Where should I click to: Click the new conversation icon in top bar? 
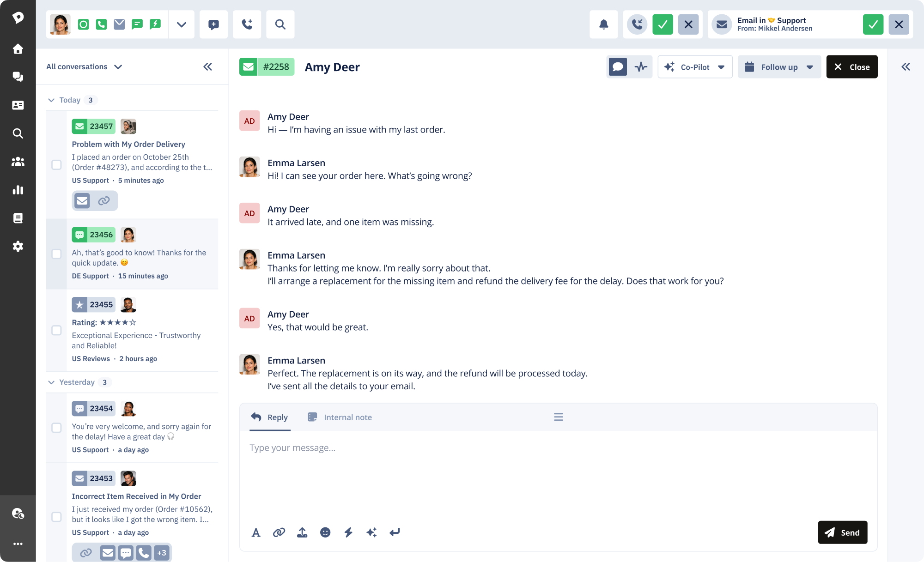pyautogui.click(x=213, y=24)
